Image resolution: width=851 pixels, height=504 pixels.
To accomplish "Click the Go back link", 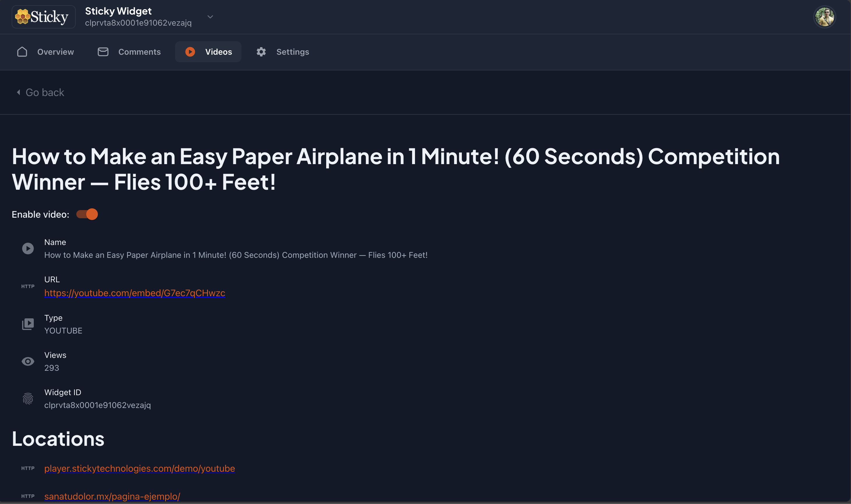I will click(x=45, y=92).
